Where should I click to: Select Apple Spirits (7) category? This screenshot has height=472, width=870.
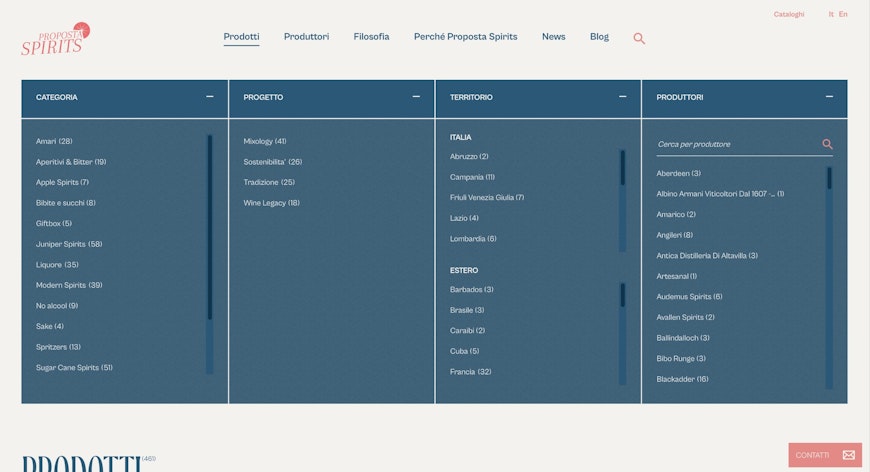pyautogui.click(x=62, y=182)
